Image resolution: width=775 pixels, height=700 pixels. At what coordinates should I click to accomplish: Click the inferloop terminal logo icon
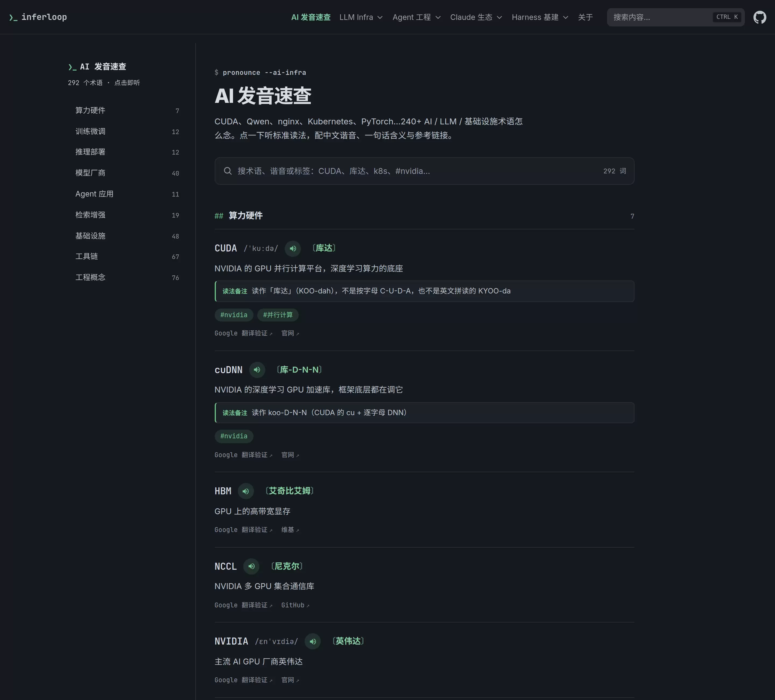pyautogui.click(x=13, y=17)
